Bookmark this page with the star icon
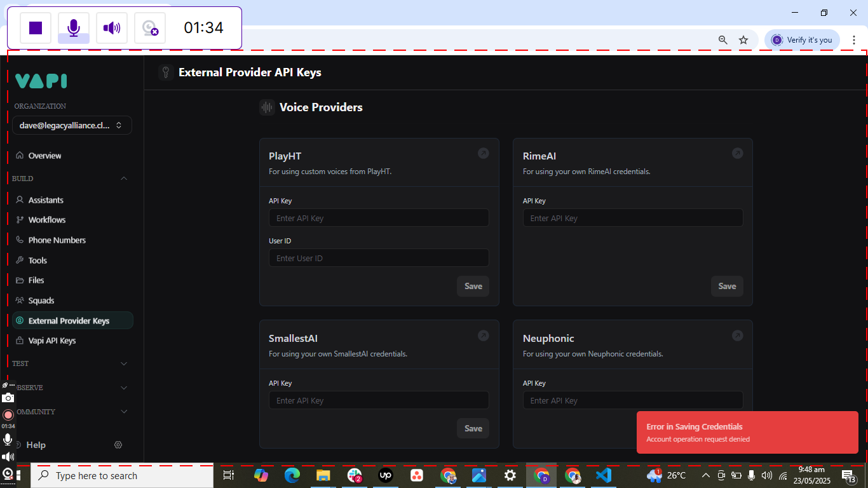Image resolution: width=868 pixels, height=488 pixels. click(x=743, y=40)
